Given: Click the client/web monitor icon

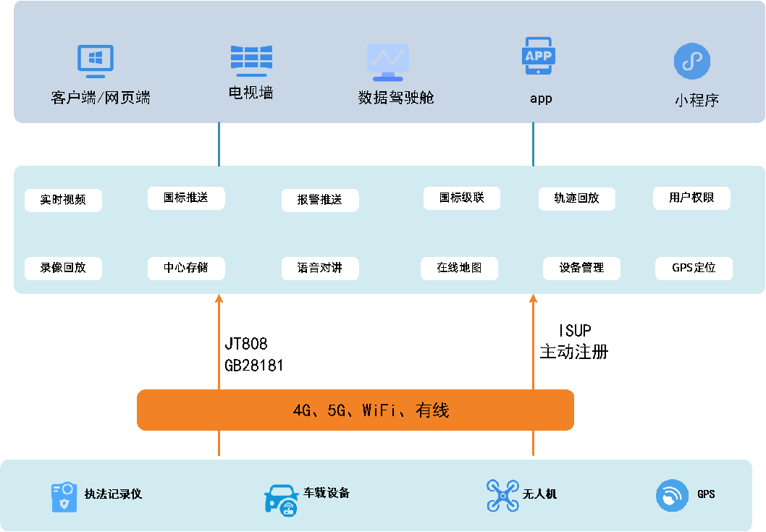Looking at the screenshot, I should click(96, 61).
